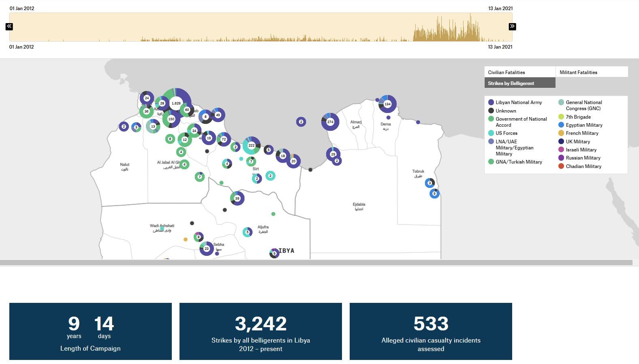Screen dimensions: 639x364
Task: Select the 39 strikes cluster marker
Action: [237, 198]
